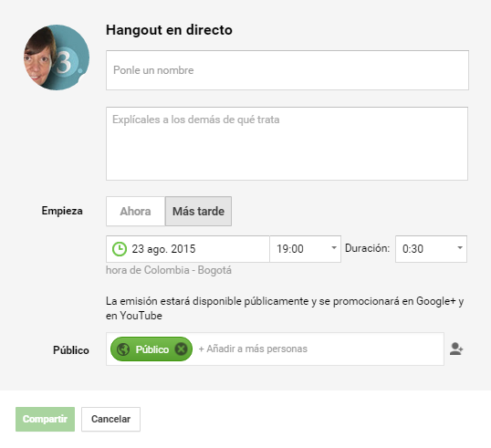Focus the description text area

click(287, 143)
